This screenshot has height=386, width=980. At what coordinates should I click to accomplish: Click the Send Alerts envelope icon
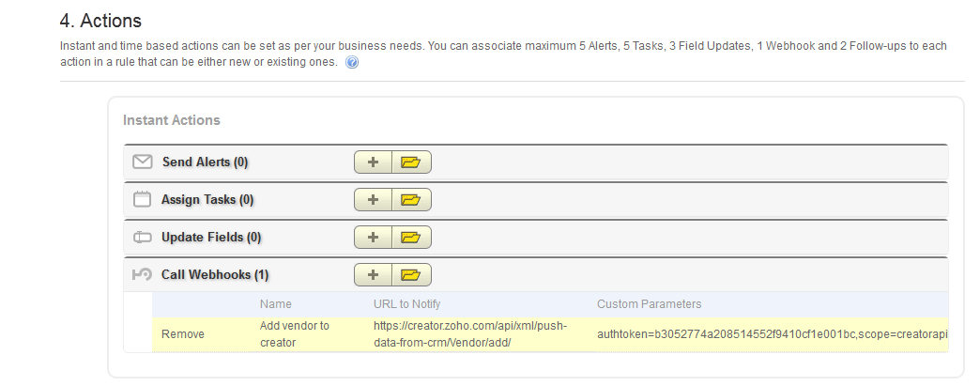(143, 162)
